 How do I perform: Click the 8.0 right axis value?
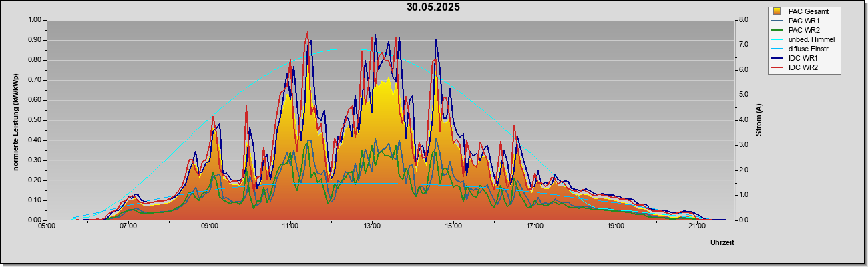tap(744, 20)
